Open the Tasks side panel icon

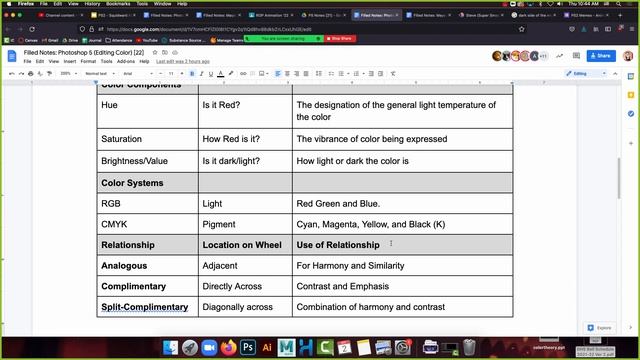631,113
